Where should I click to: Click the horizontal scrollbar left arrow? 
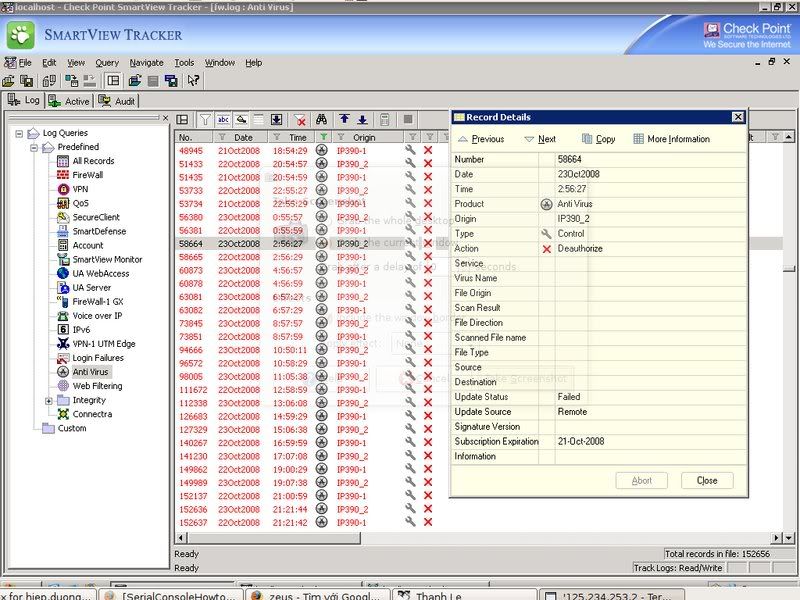click(x=181, y=538)
